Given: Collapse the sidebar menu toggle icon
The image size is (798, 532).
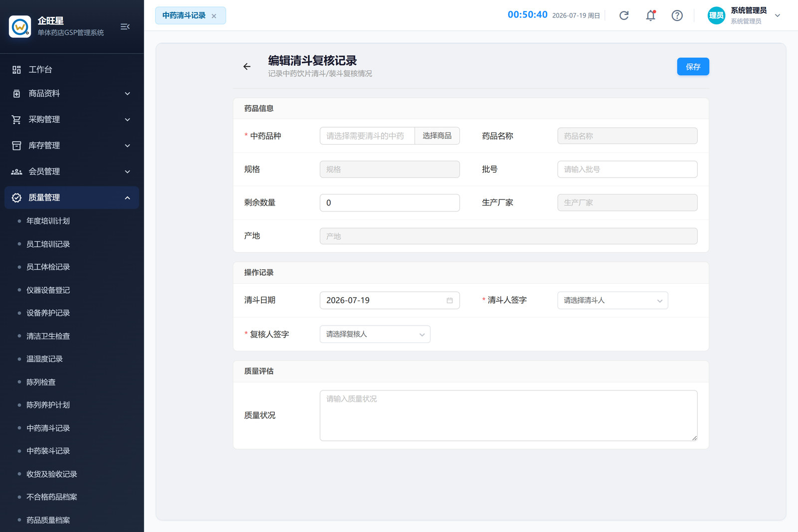Looking at the screenshot, I should [x=125, y=26].
